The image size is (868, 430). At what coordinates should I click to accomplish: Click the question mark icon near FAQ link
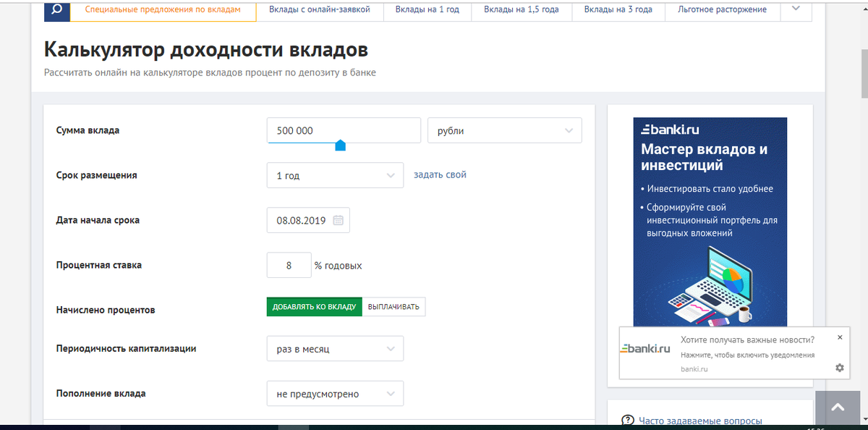click(x=626, y=420)
